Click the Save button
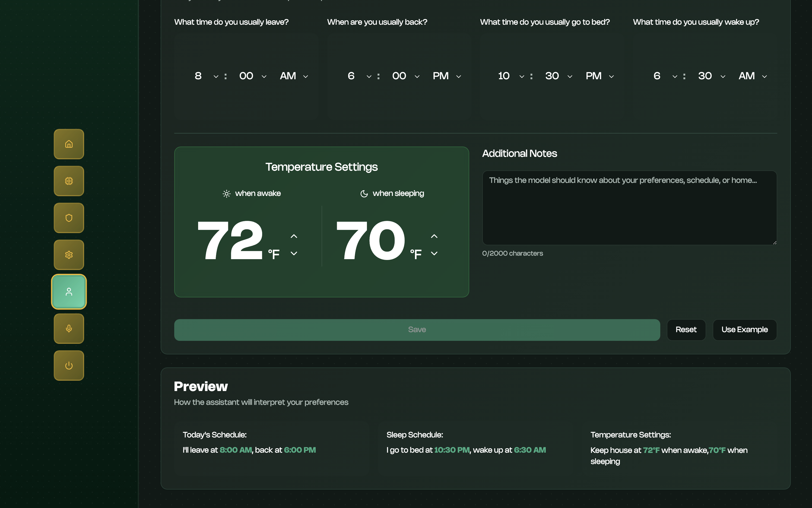 pos(417,330)
